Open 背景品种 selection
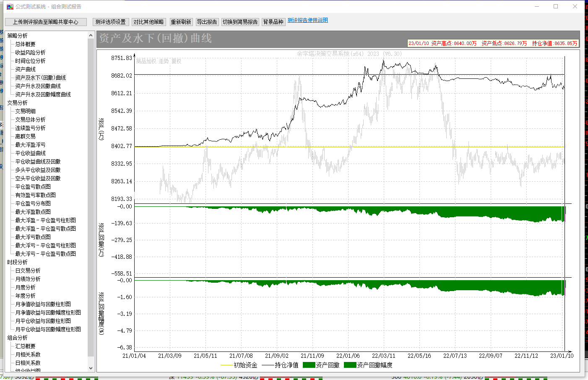Screen dimensions: 588x380 pyautogui.click(x=273, y=22)
